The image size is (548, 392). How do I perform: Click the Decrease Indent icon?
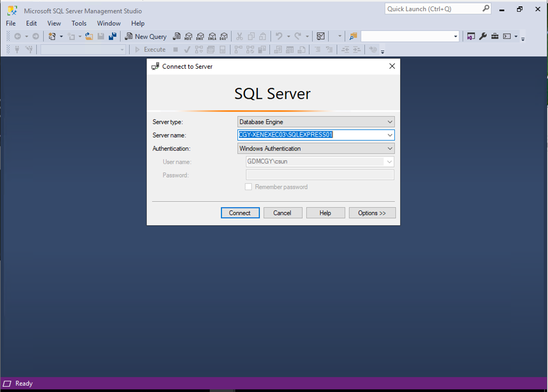345,50
